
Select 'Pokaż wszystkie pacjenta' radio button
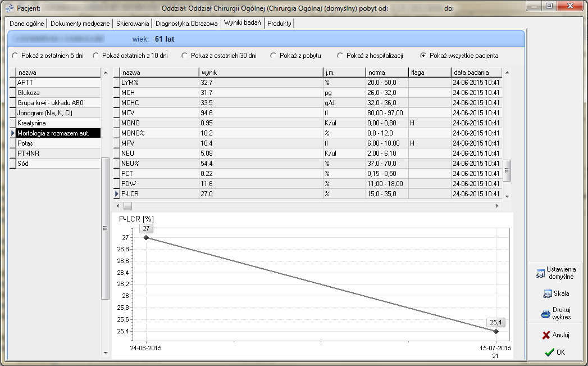[423, 56]
